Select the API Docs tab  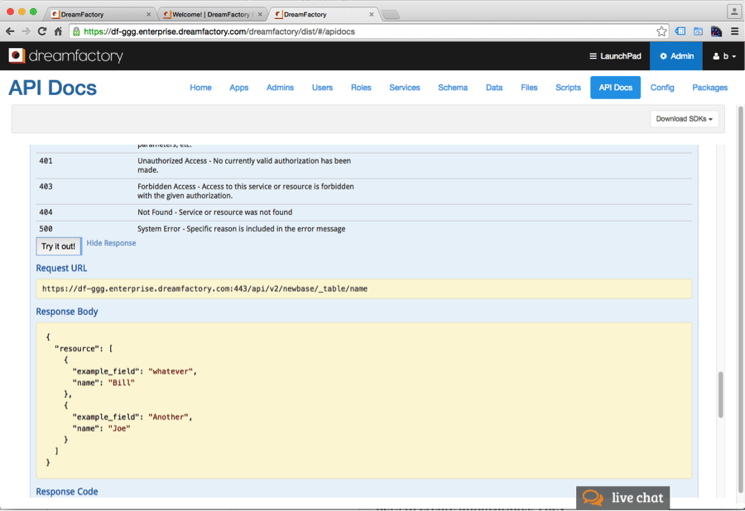[x=615, y=87]
